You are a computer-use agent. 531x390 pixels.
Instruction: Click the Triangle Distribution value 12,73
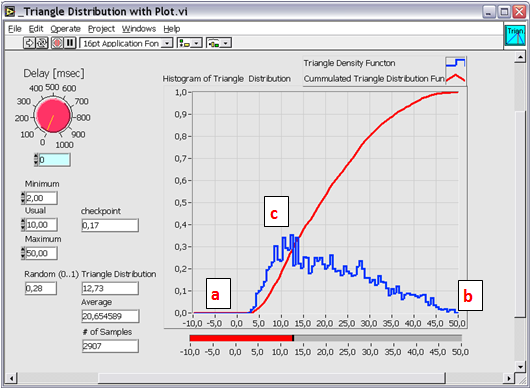[110, 288]
